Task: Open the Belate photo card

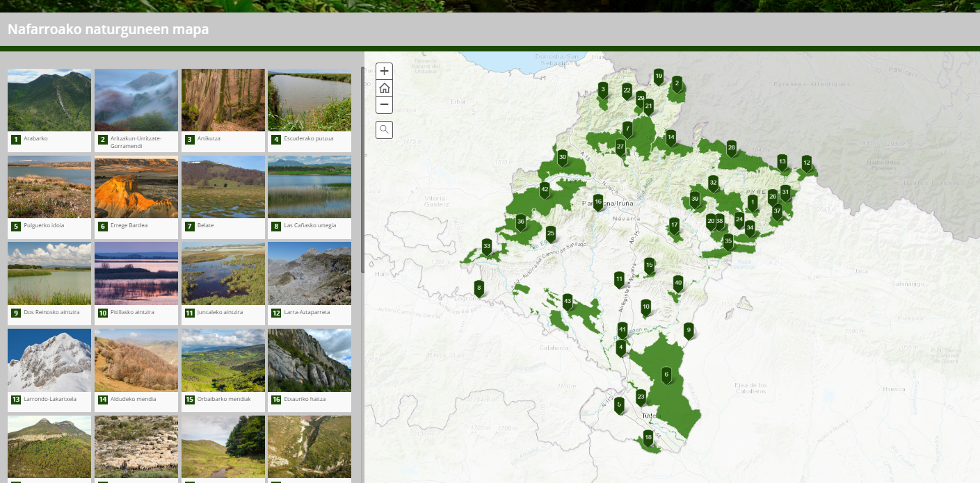Action: click(x=223, y=197)
